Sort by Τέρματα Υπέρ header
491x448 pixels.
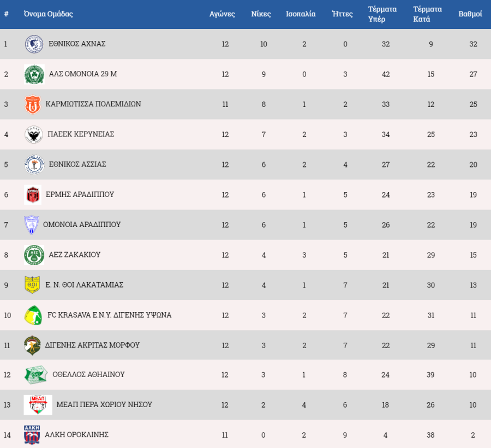click(x=382, y=14)
